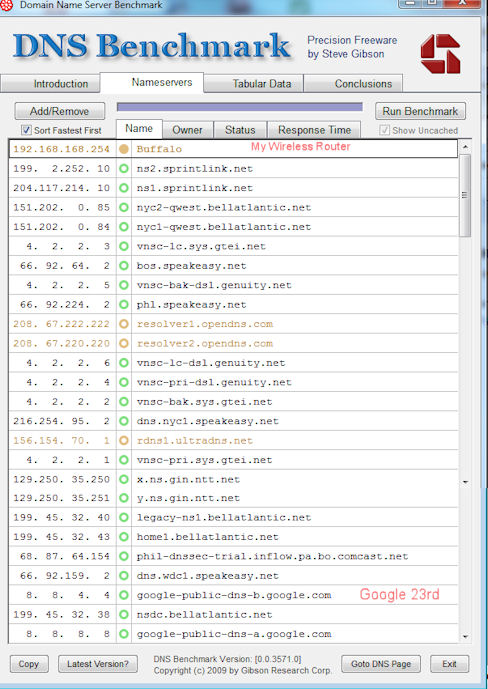Click the scrollbar down arrow at bottom

coord(465,637)
